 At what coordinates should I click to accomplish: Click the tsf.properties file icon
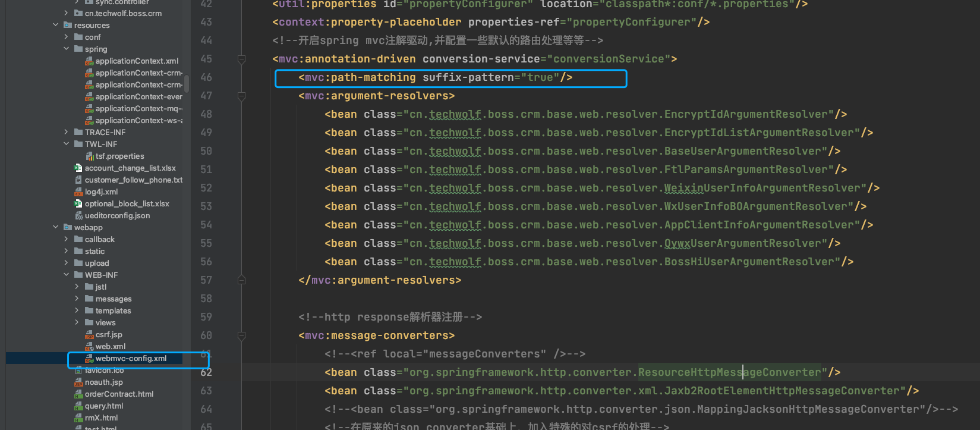(90, 156)
